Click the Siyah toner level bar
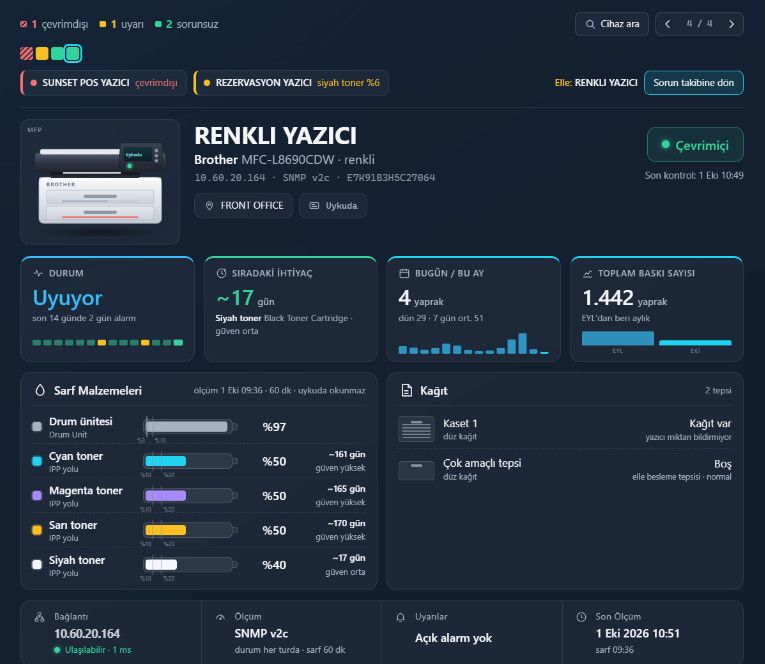This screenshot has height=664, width=765. point(190,564)
